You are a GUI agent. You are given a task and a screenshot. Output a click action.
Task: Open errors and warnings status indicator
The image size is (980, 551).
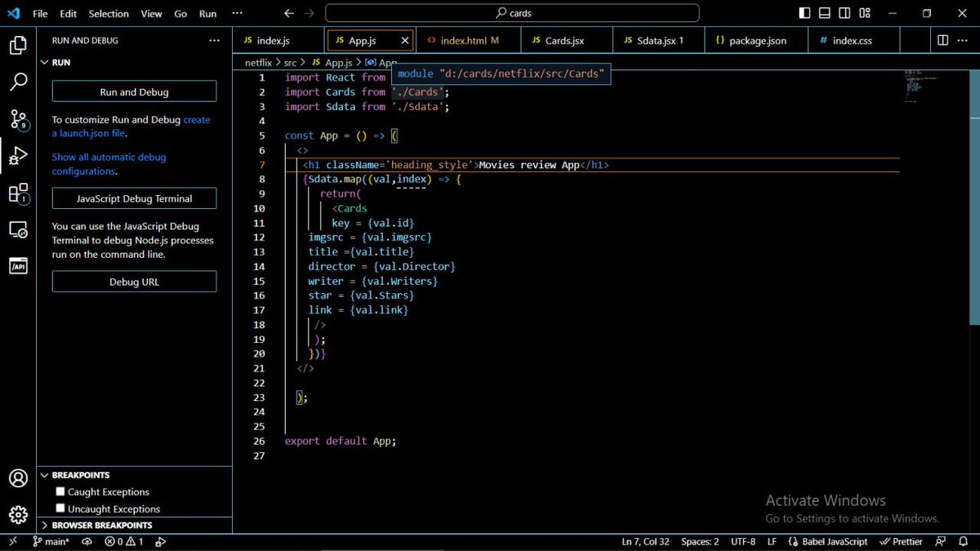[124, 541]
